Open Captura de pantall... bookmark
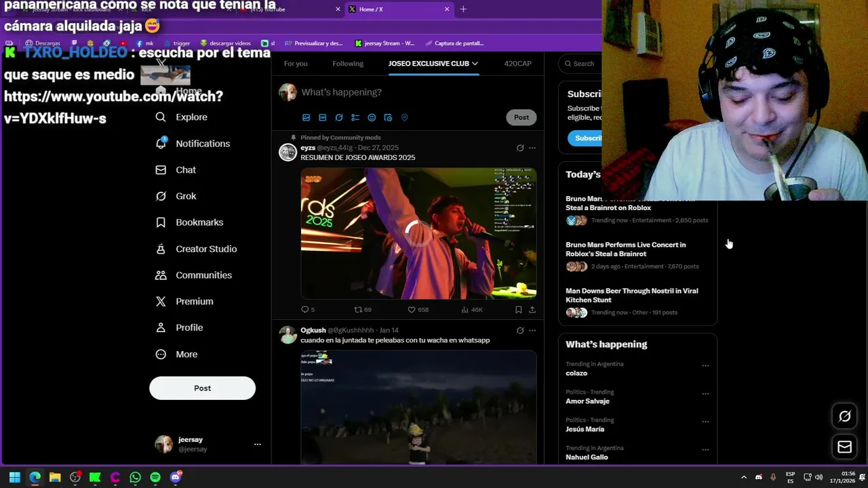The width and height of the screenshot is (868, 488). click(454, 43)
